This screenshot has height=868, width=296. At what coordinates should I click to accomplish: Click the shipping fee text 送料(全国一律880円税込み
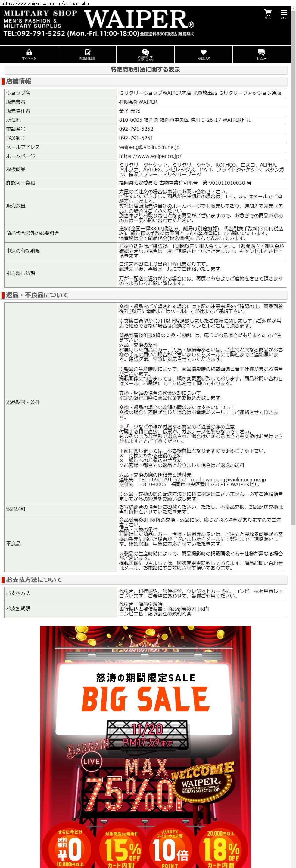coord(201,233)
